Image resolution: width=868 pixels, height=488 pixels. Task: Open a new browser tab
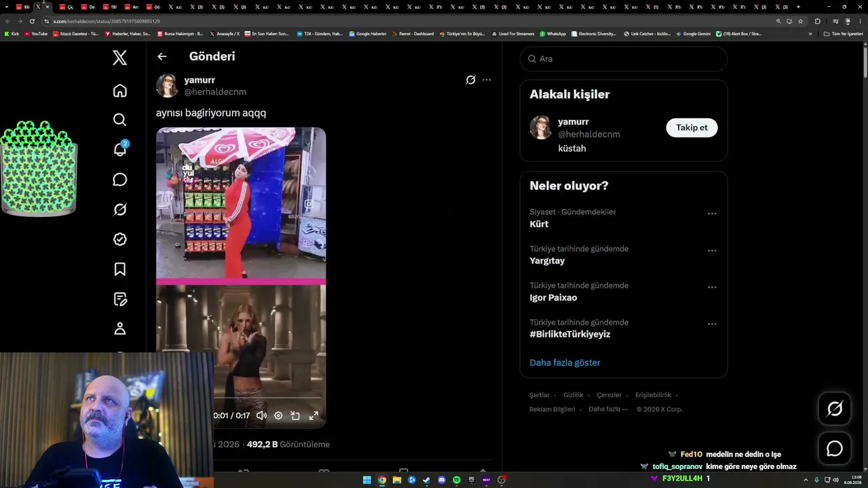[798, 7]
